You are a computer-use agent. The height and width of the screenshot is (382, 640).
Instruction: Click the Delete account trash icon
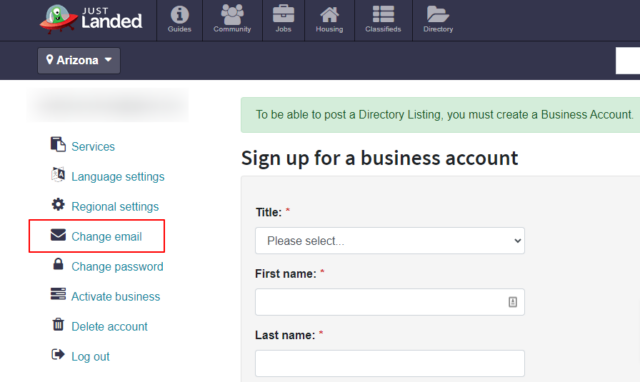tap(58, 324)
